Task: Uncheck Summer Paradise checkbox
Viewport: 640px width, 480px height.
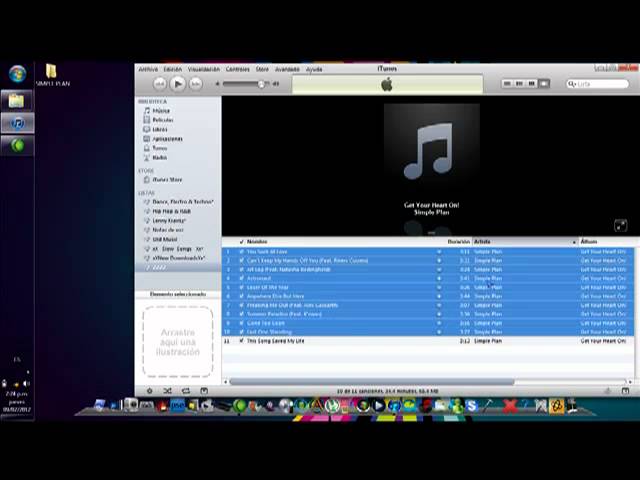Action: click(242, 314)
